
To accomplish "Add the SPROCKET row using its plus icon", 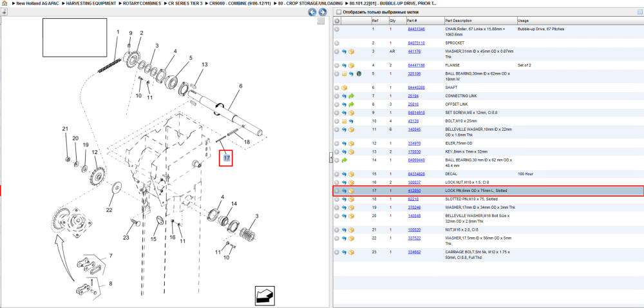I will pyautogui.click(x=337, y=43).
